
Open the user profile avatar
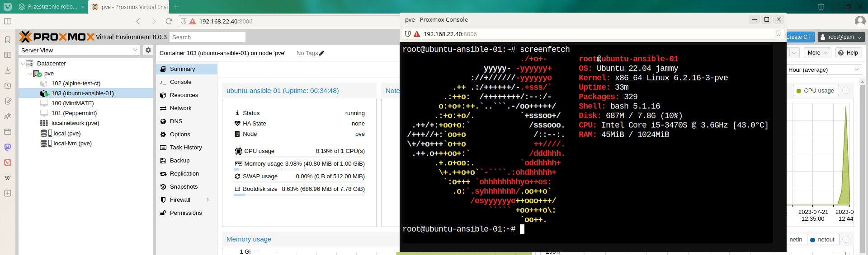(860, 21)
